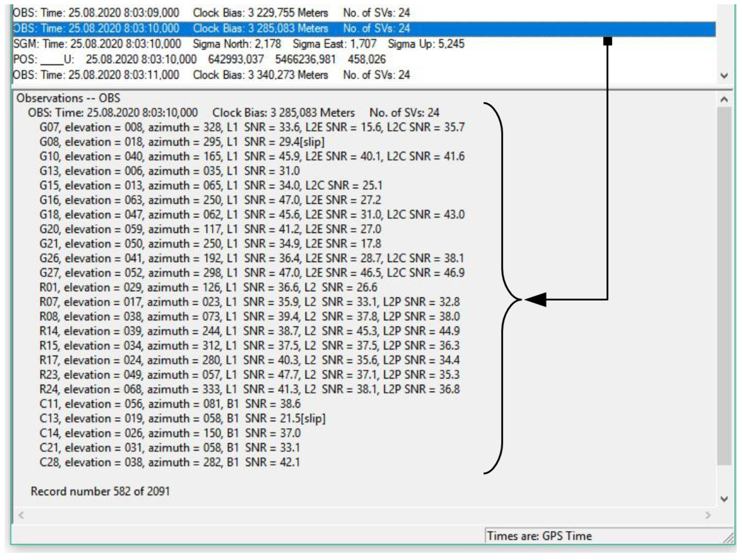
Task: Select OBS record at 8:03:09,000
Action: pos(211,13)
